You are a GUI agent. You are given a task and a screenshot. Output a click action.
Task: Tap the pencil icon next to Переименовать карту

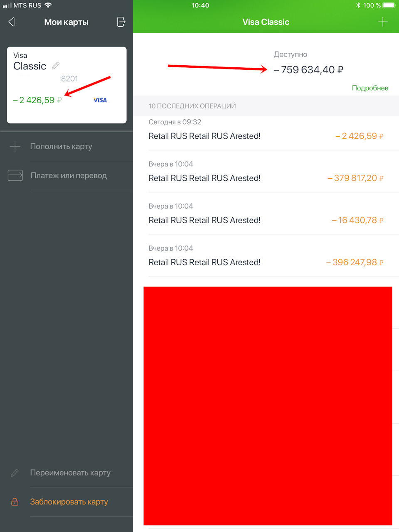click(15, 473)
